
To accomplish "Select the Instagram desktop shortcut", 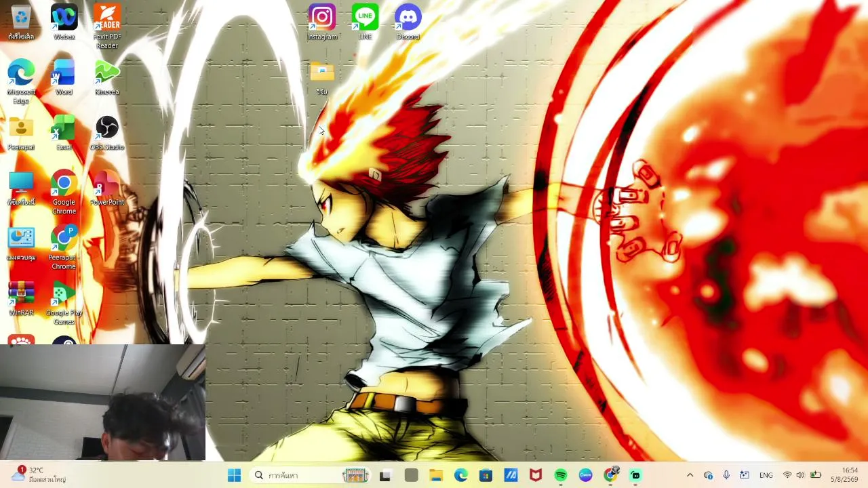I will [322, 22].
